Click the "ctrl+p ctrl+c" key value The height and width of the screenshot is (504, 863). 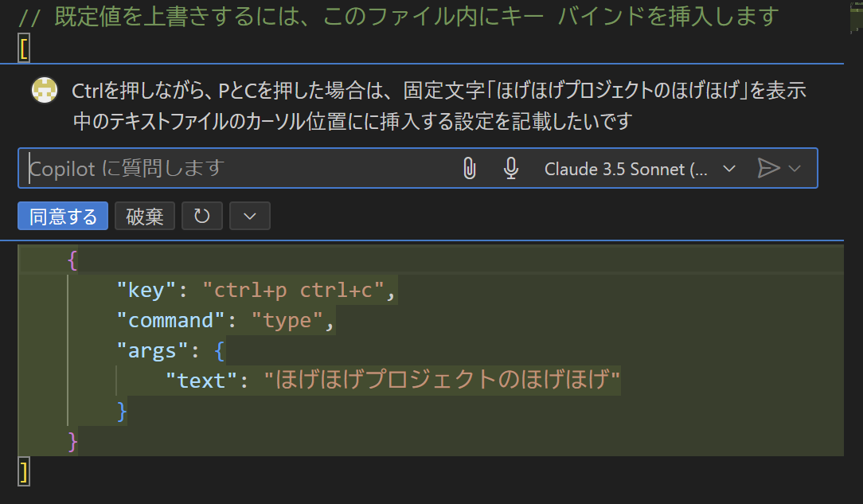(293, 290)
